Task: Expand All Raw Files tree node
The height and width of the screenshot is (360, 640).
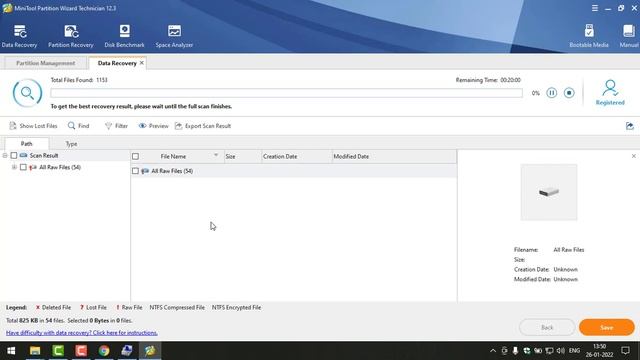Action: (14, 167)
